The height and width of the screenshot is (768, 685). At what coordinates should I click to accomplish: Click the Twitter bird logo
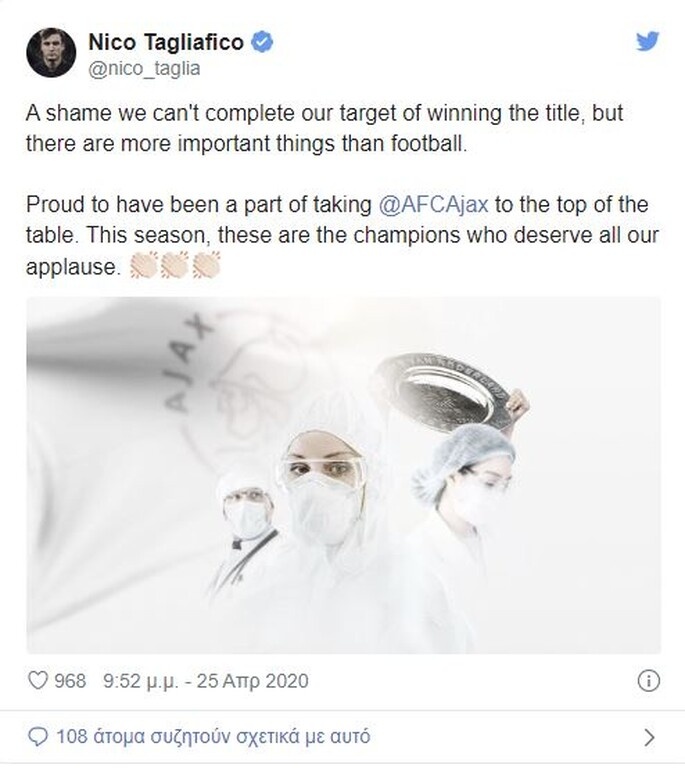pyautogui.click(x=648, y=41)
